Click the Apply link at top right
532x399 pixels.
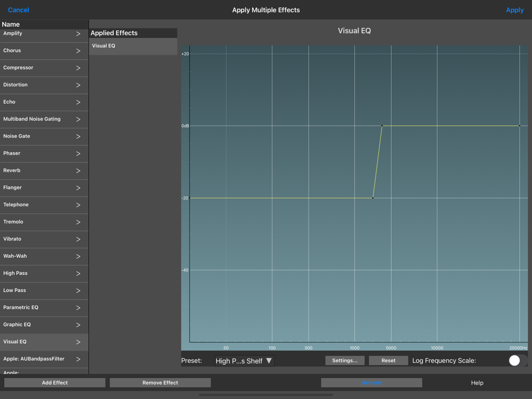pyautogui.click(x=514, y=10)
